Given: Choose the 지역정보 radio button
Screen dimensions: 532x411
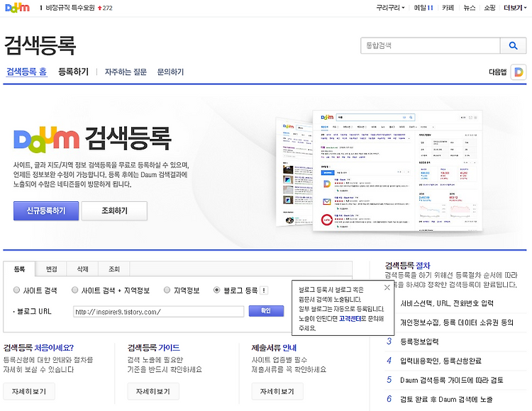Looking at the screenshot, I should [167, 290].
